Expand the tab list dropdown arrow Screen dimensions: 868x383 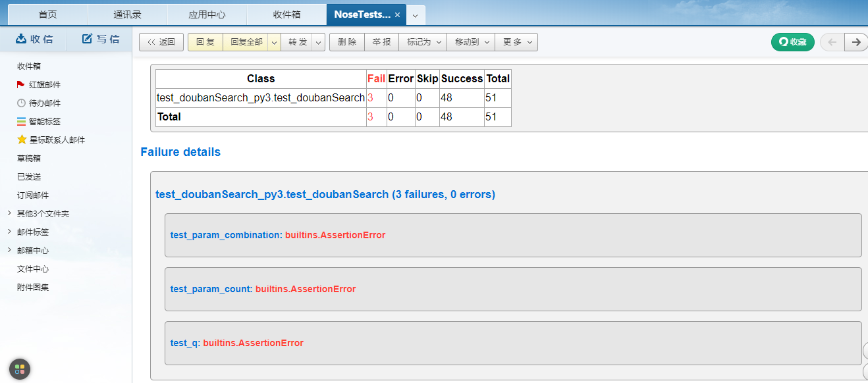click(x=416, y=15)
